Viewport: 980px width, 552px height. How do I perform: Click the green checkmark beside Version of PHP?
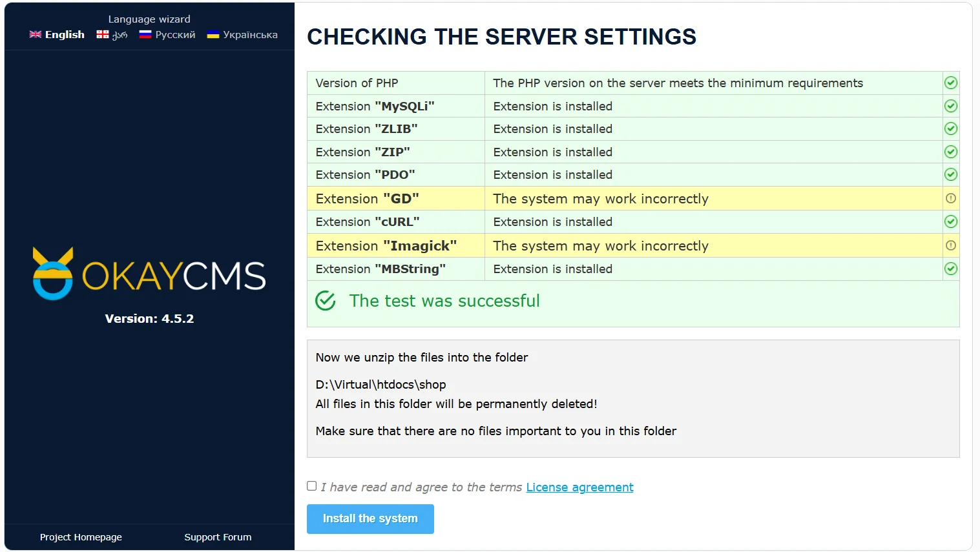pos(950,83)
